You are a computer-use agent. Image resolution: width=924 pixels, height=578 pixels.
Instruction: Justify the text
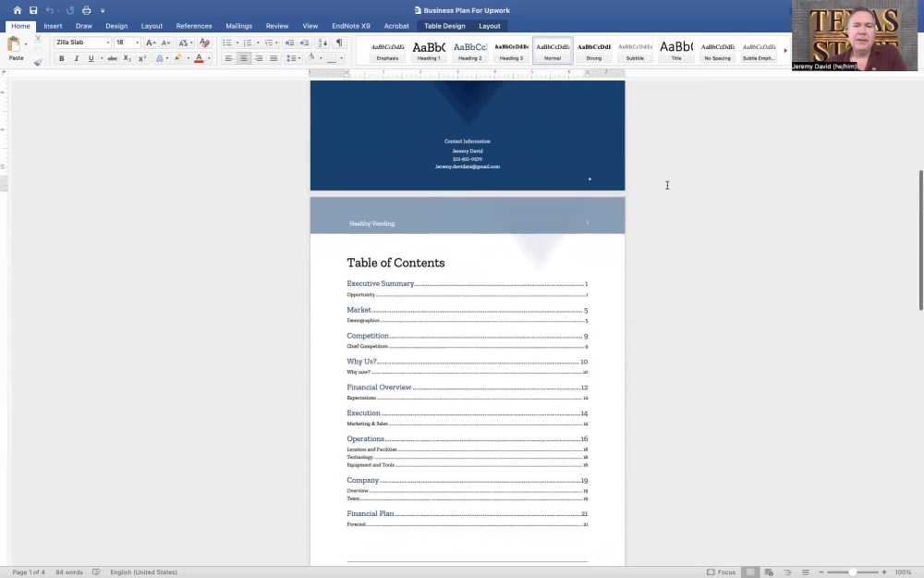[x=274, y=58]
